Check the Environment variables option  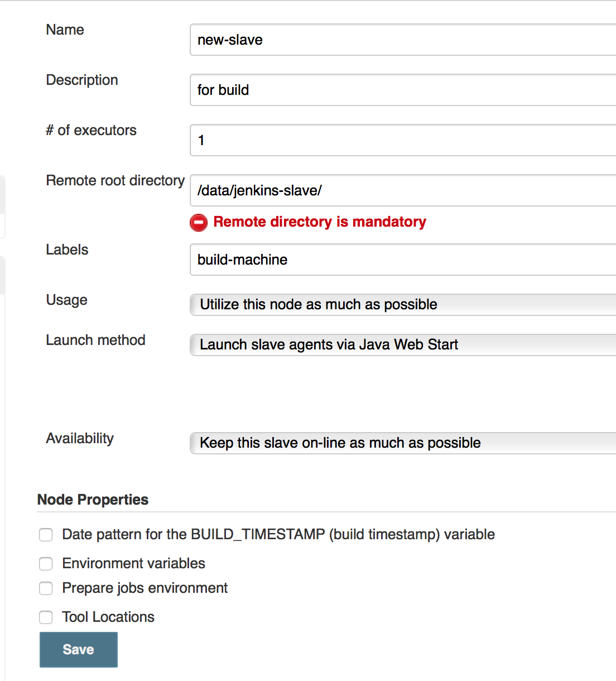click(46, 564)
